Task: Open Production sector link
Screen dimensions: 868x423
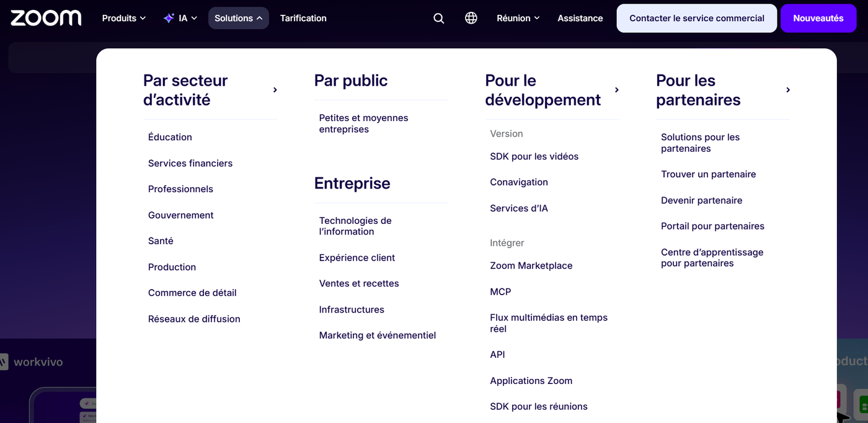Action: tap(172, 267)
